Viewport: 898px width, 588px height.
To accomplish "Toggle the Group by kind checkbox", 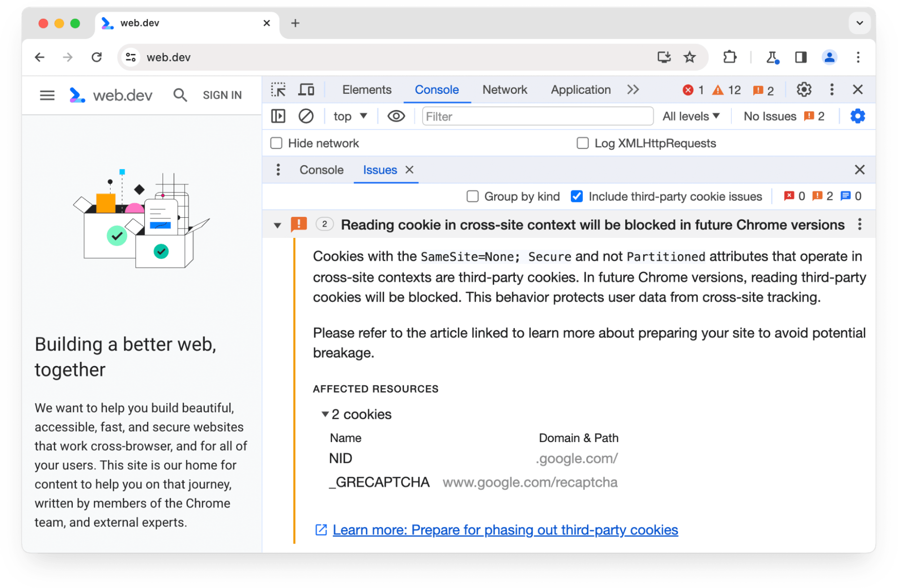I will [472, 196].
